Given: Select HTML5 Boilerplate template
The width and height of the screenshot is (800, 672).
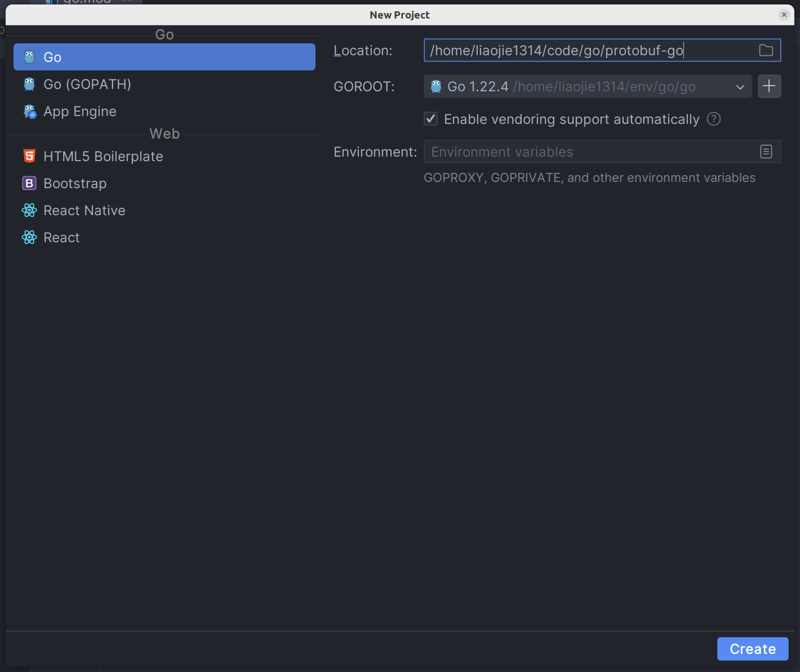Looking at the screenshot, I should [x=164, y=156].
